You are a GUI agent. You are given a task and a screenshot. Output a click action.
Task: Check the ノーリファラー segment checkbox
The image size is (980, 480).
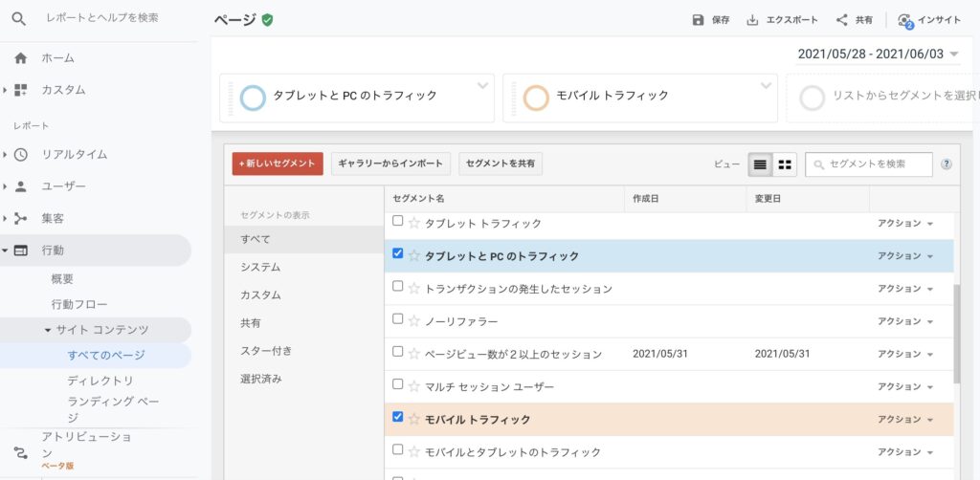tap(397, 318)
